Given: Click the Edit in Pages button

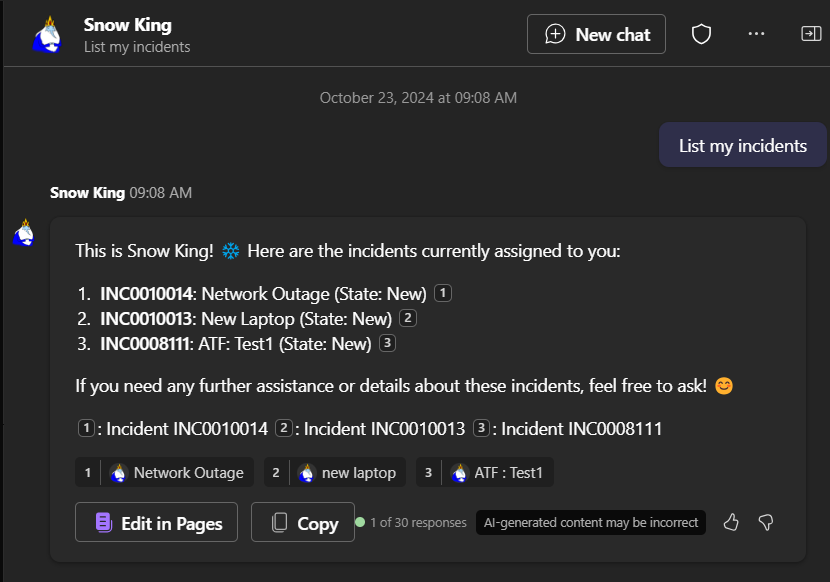Looking at the screenshot, I should (156, 522).
